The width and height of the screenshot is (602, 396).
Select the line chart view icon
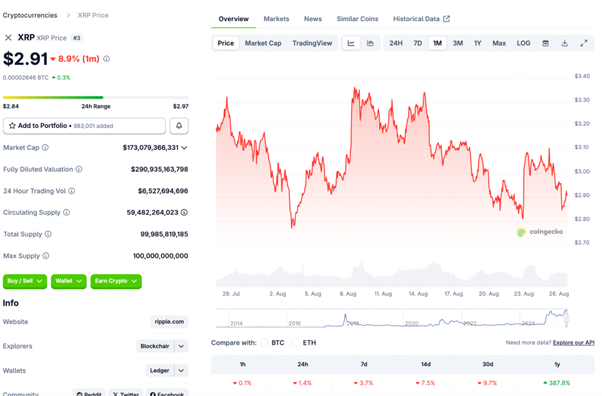(351, 43)
